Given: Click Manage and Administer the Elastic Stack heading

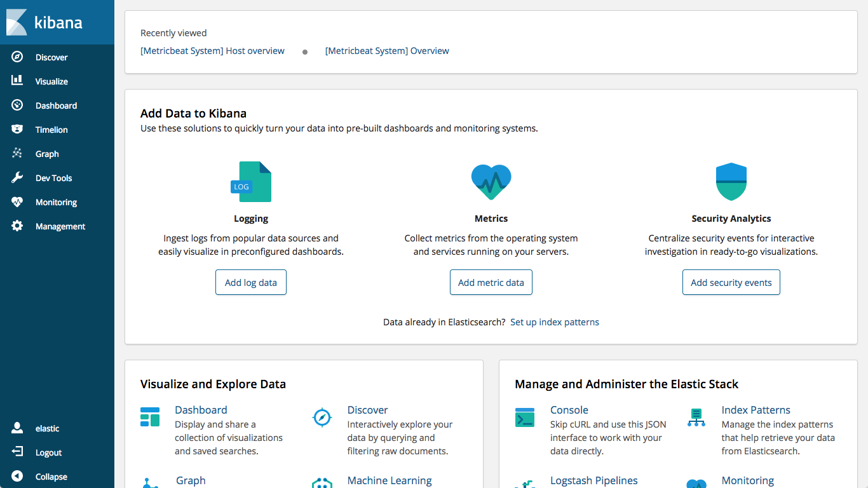Looking at the screenshot, I should [x=627, y=384].
